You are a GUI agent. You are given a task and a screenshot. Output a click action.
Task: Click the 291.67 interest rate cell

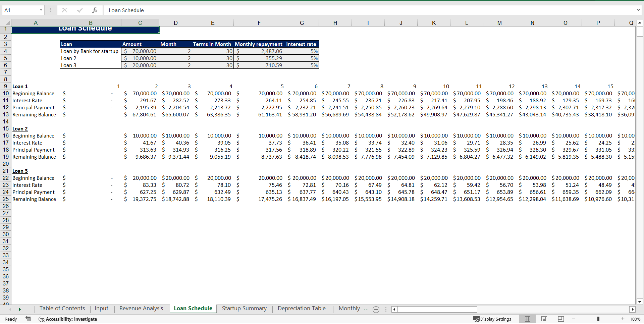[140, 100]
